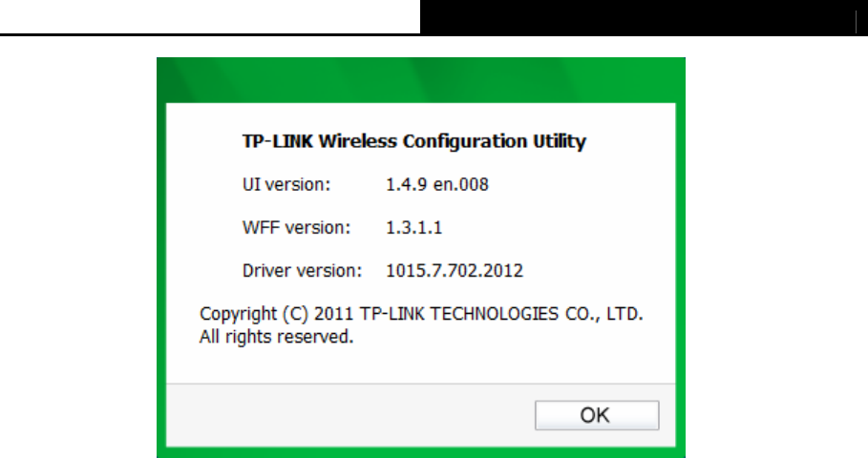Screen dimensions: 868x458
Task: Click the 1.4.9 en.008 version value
Action: point(436,184)
